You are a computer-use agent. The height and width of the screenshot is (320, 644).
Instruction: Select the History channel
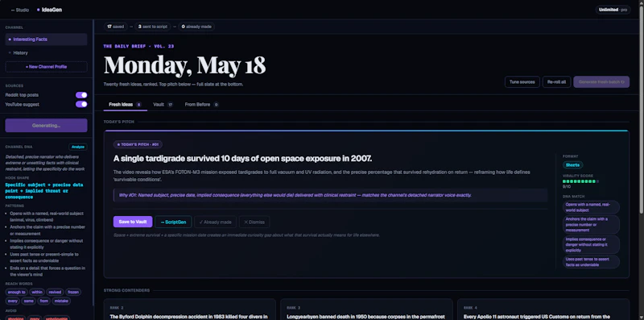click(46, 52)
